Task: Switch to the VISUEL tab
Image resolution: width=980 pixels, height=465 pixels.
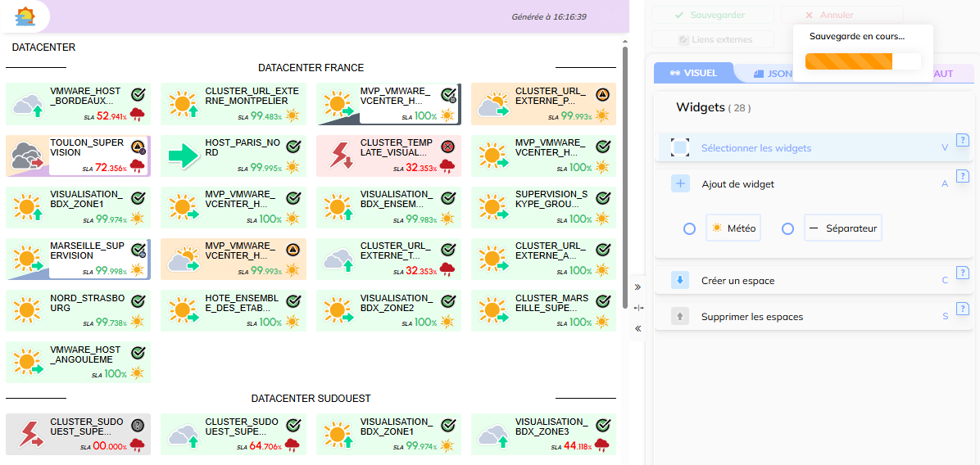Action: pos(693,73)
